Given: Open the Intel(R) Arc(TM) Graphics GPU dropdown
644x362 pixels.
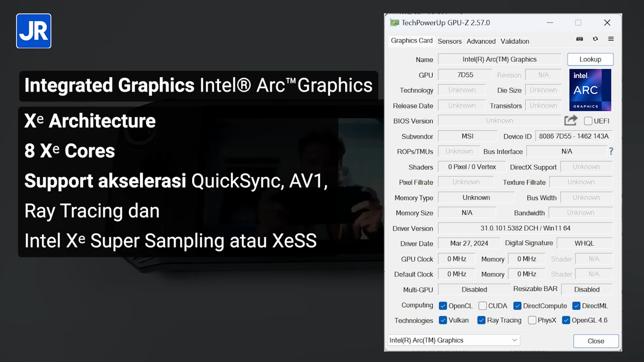Looking at the screenshot, I should 453,340.
